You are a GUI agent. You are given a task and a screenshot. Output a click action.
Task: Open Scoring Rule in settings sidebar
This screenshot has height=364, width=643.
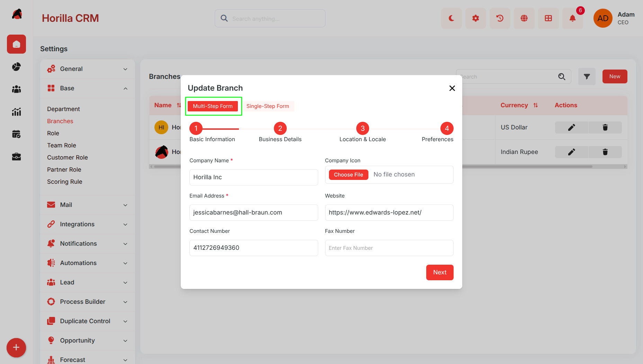pos(65,182)
